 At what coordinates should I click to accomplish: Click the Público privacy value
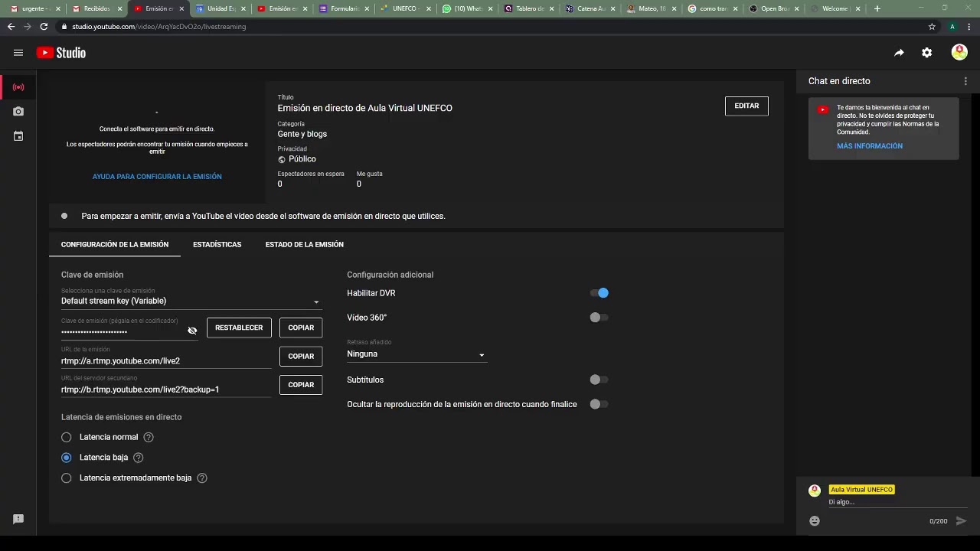point(302,159)
